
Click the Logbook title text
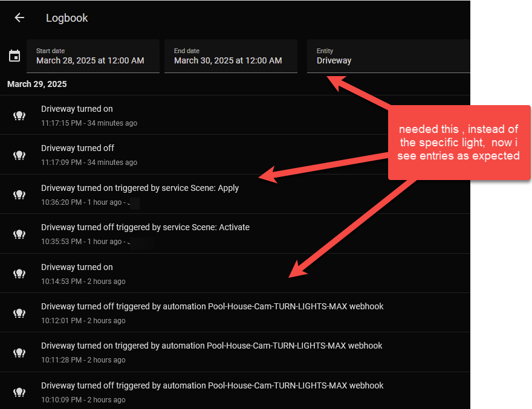point(66,18)
